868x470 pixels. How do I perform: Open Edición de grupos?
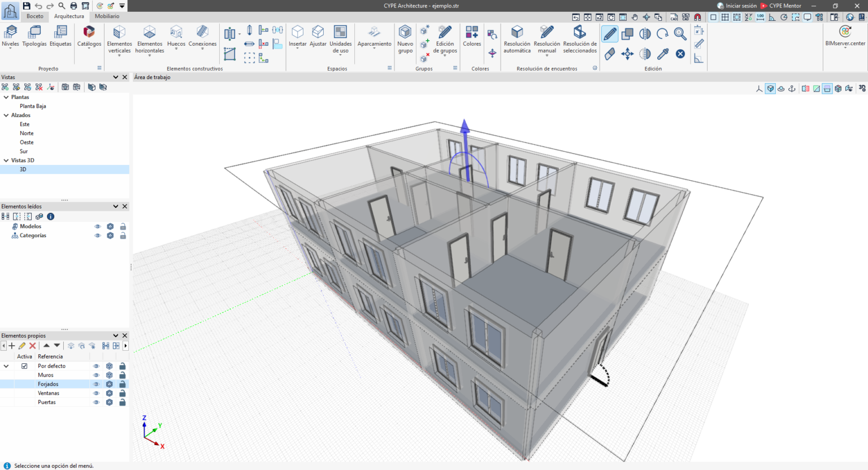point(445,40)
